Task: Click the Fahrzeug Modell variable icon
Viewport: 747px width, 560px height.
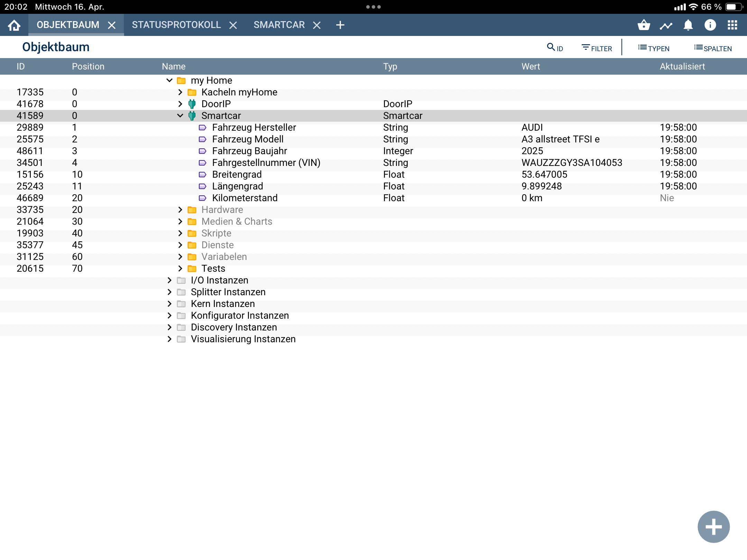Action: click(x=203, y=139)
